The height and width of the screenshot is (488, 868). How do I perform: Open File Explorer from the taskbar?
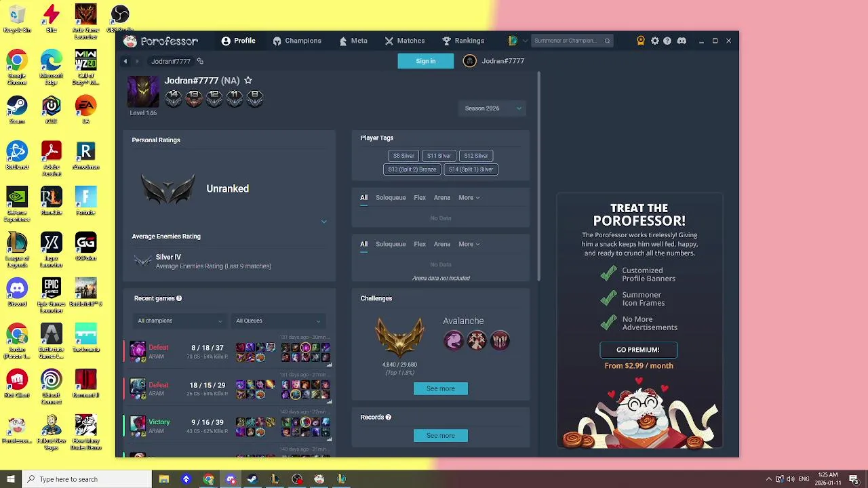pyautogui.click(x=164, y=479)
